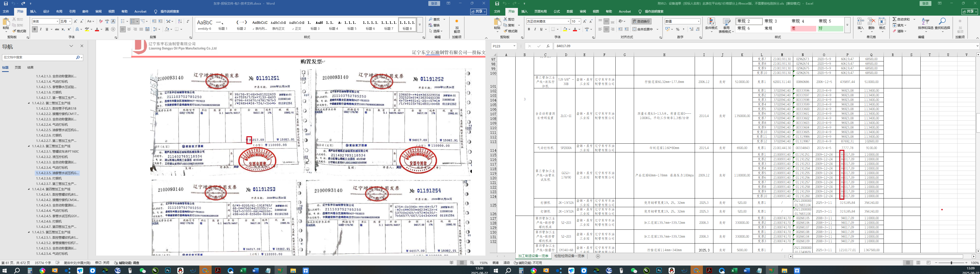The image size is (980, 274).
Task: Click Excel's insert function fx button
Action: tap(548, 46)
